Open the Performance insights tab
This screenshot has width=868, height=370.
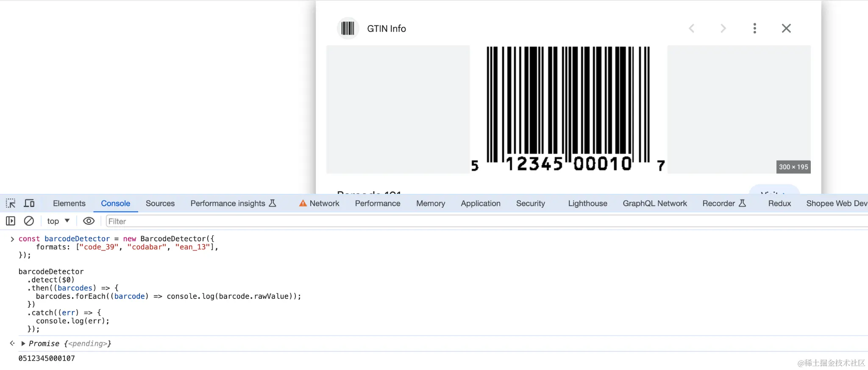pyautogui.click(x=233, y=204)
